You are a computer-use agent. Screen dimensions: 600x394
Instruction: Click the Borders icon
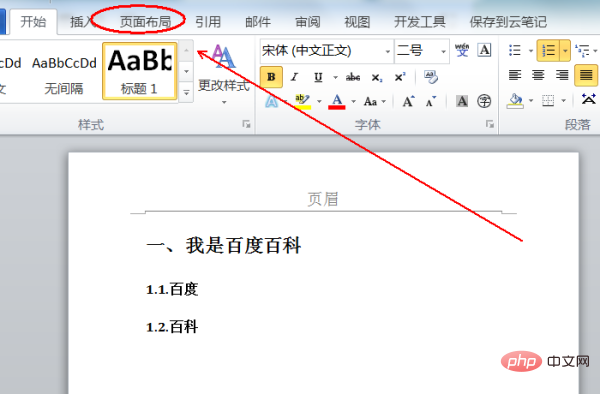click(x=548, y=101)
